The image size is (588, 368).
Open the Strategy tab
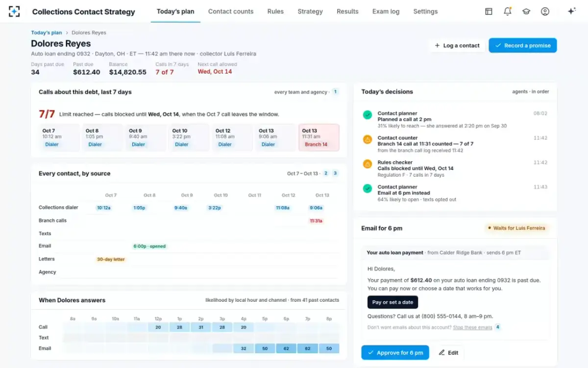[x=310, y=11]
